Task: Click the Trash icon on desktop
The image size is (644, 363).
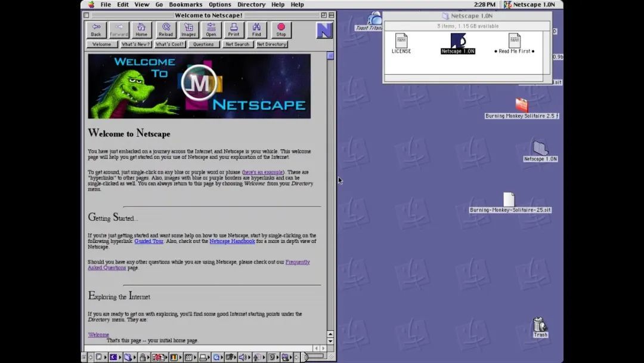Action: (540, 327)
